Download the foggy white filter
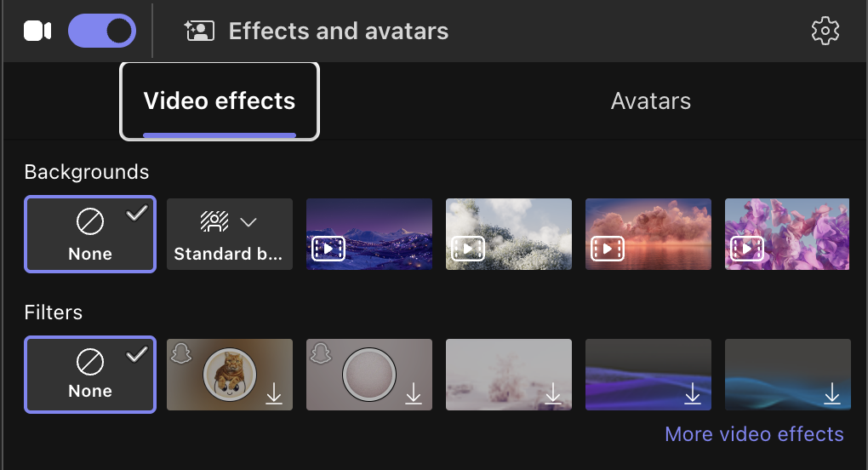 (x=553, y=393)
